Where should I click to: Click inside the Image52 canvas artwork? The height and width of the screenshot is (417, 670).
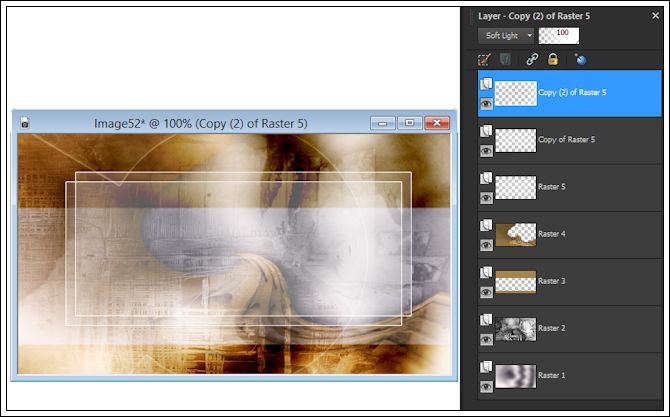coord(234,254)
